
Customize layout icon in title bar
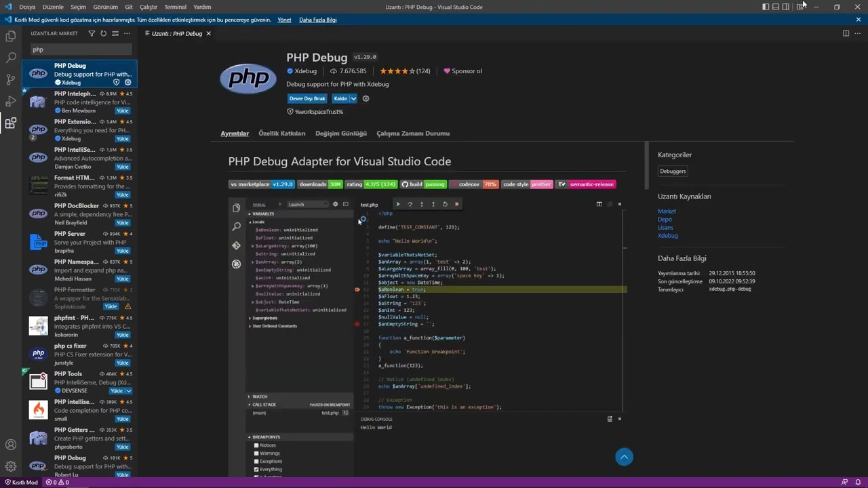point(800,7)
